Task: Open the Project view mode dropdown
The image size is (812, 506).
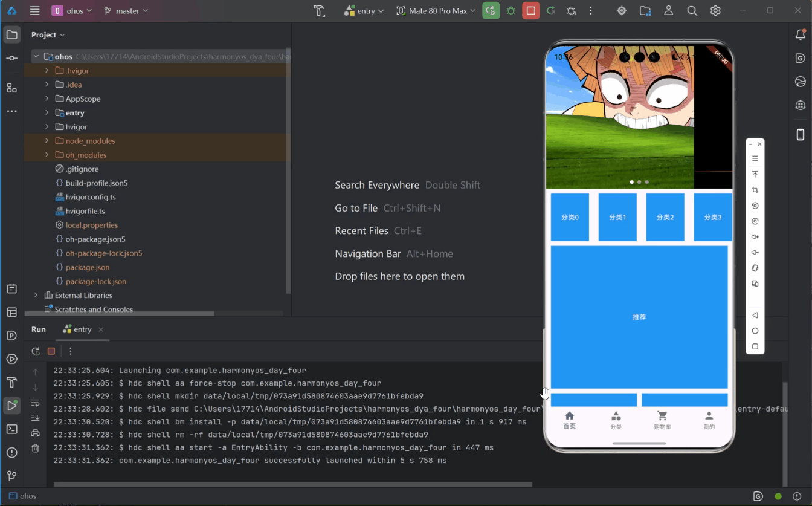Action: [48, 35]
